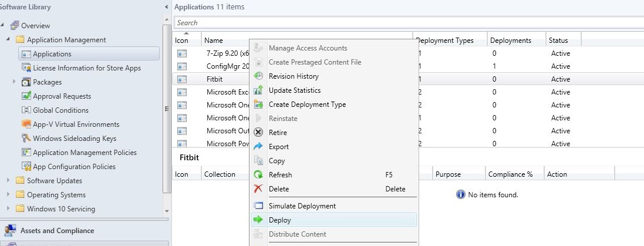Expand the Packages tree node

tap(15, 82)
